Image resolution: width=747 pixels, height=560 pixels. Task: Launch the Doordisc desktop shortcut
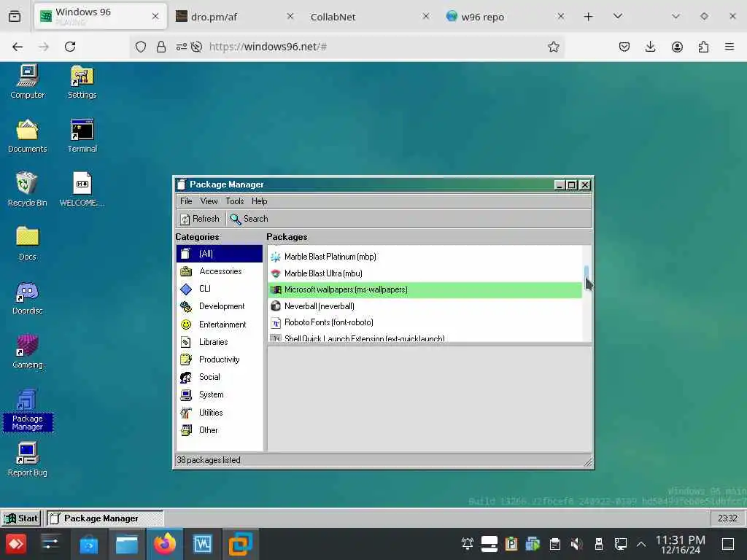(27, 297)
